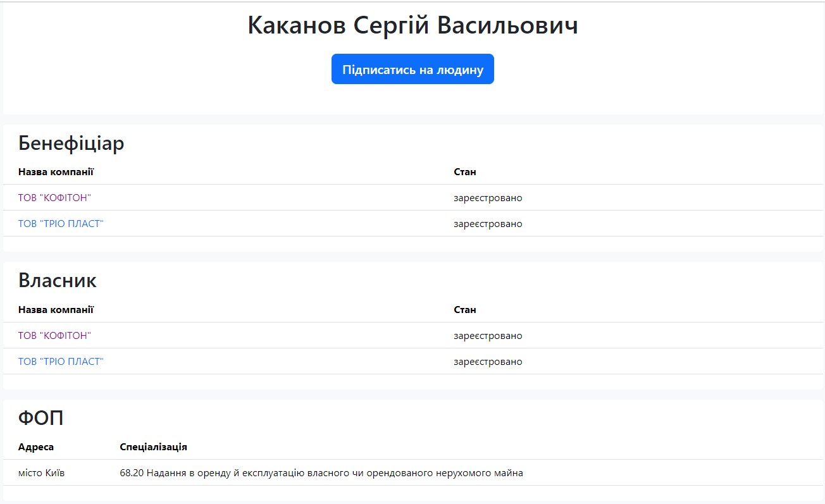The width and height of the screenshot is (825, 504).
Task: Click "зареєстровано" status for КОФІТОН under Бенефіціар
Action: point(488,198)
